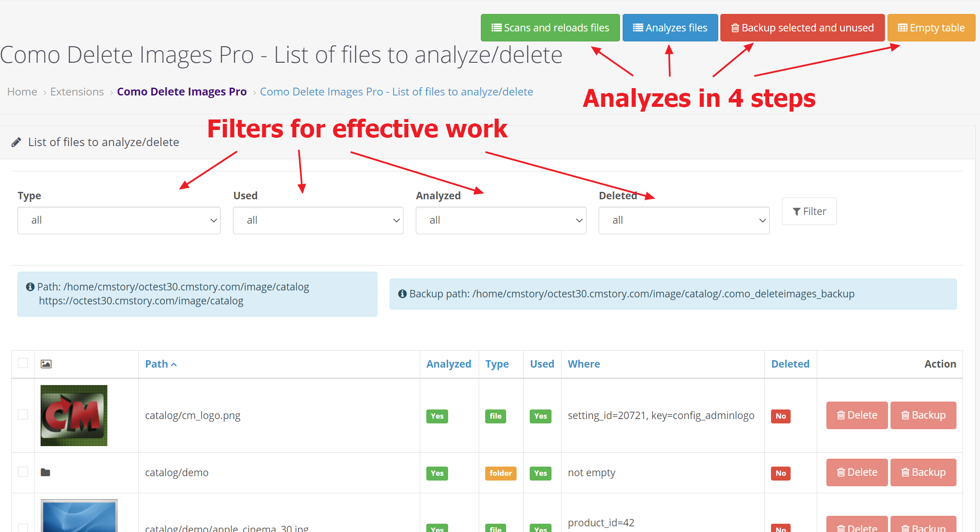Viewport: 980px width, 532px height.
Task: Open Como Delete Images Pro breadcrumb
Action: click(182, 92)
